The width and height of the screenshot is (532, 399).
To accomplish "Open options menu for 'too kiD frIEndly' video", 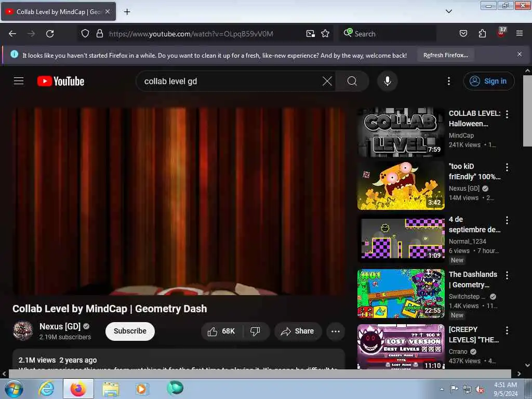I will (507, 167).
